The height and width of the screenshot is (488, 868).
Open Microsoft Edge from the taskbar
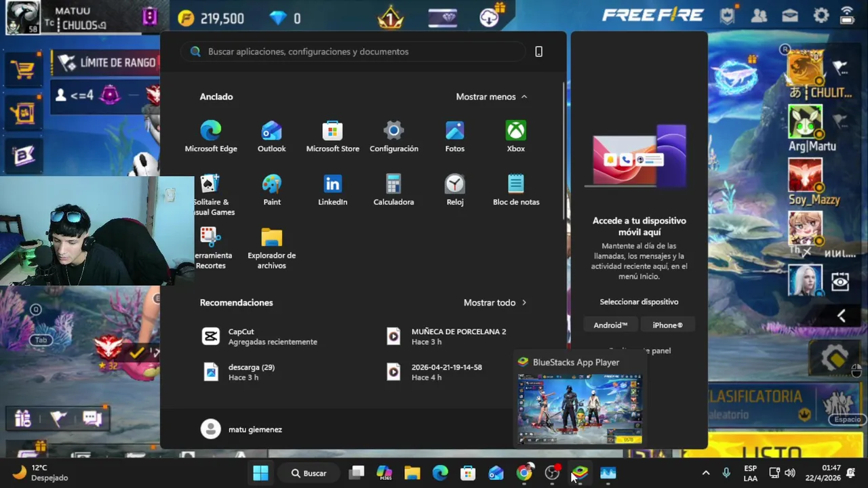pyautogui.click(x=440, y=473)
